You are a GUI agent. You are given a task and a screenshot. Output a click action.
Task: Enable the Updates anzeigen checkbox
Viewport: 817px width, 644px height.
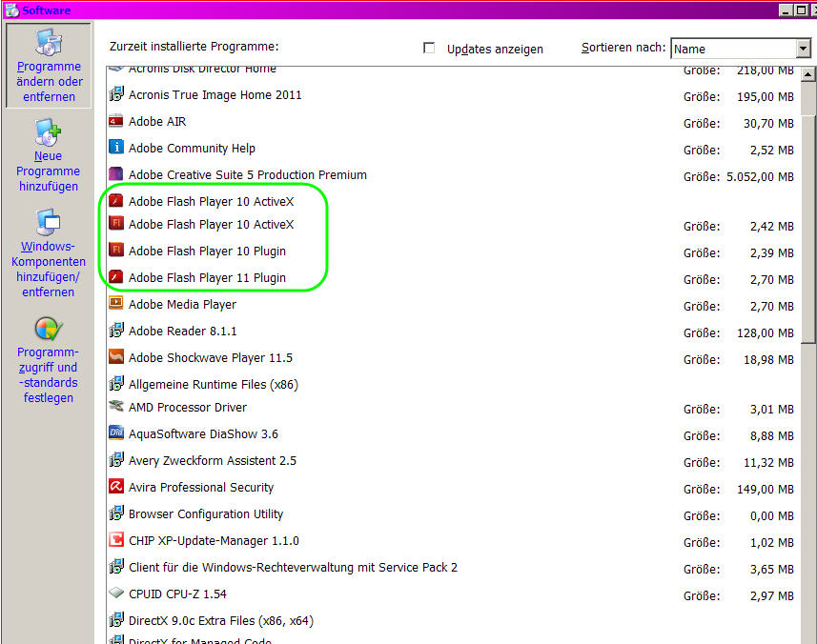click(x=429, y=48)
